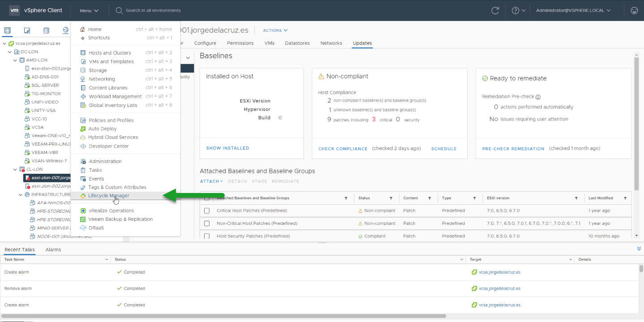
Task: Click PRE-CHECK REMEDIATION
Action: click(513, 149)
